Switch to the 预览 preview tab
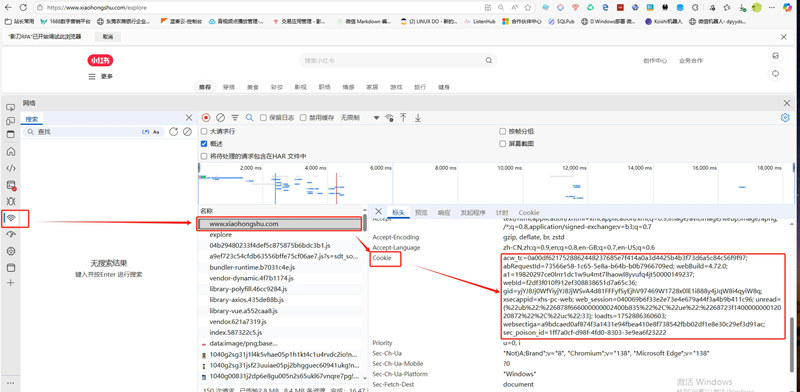Screen dimensions: 800x392 coord(421,212)
